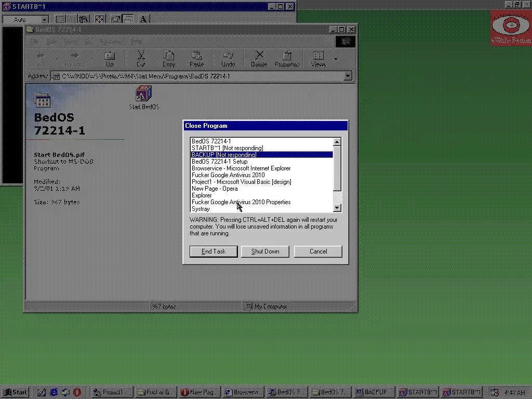Image resolution: width=532 pixels, height=399 pixels.
Task: Open the Forward history dropdown arrow
Action: click(92, 59)
